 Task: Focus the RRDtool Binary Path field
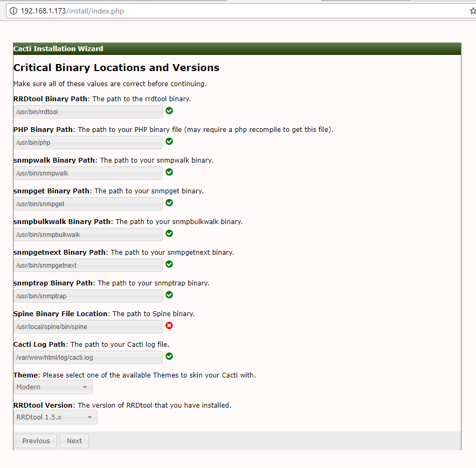pos(88,111)
